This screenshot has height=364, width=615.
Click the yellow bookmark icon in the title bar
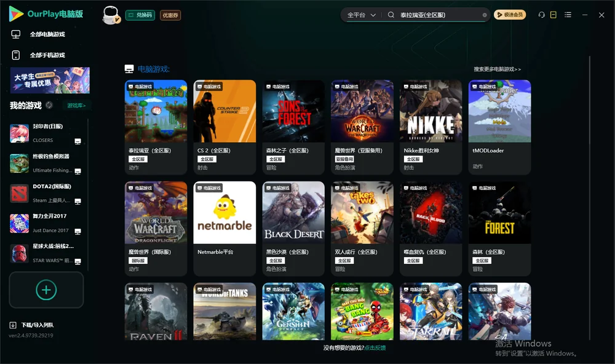click(553, 15)
